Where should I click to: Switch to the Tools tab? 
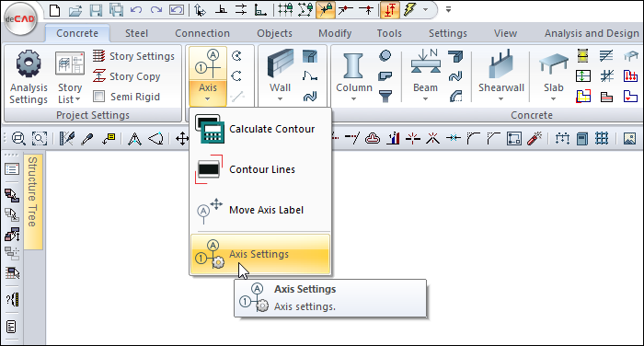pos(389,33)
